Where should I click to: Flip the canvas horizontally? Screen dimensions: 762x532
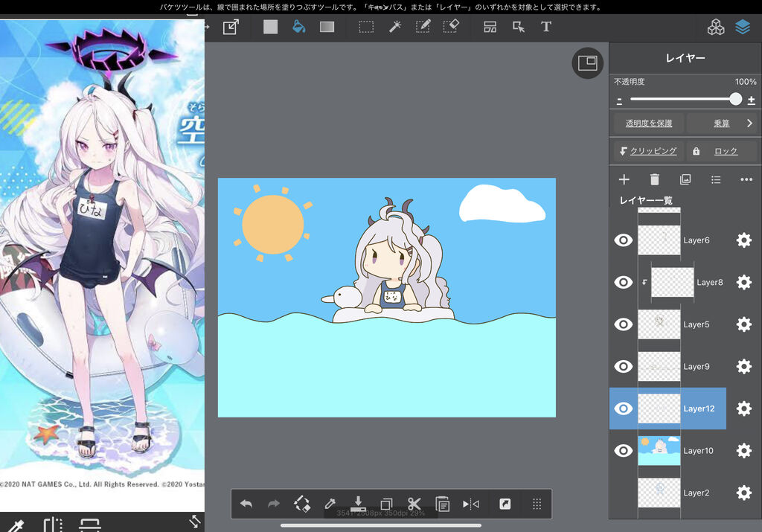point(471,504)
